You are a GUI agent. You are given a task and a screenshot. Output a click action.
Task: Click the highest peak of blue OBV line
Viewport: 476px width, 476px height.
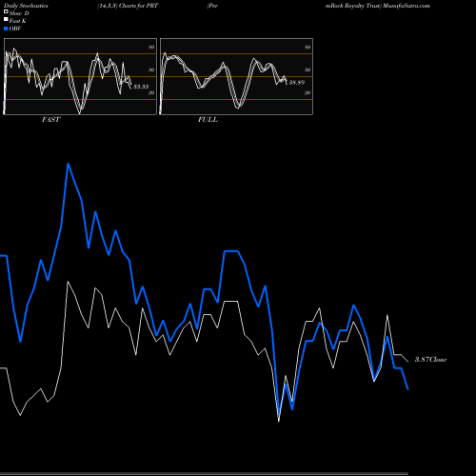point(69,164)
